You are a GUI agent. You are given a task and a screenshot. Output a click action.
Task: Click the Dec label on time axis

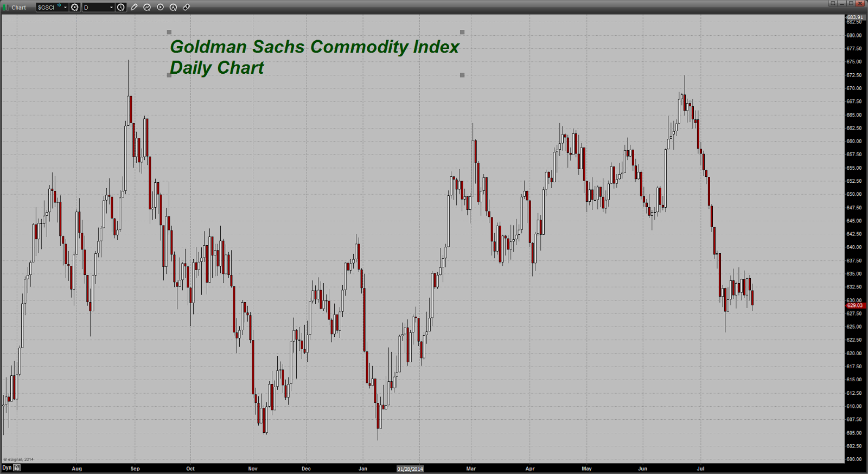click(306, 469)
